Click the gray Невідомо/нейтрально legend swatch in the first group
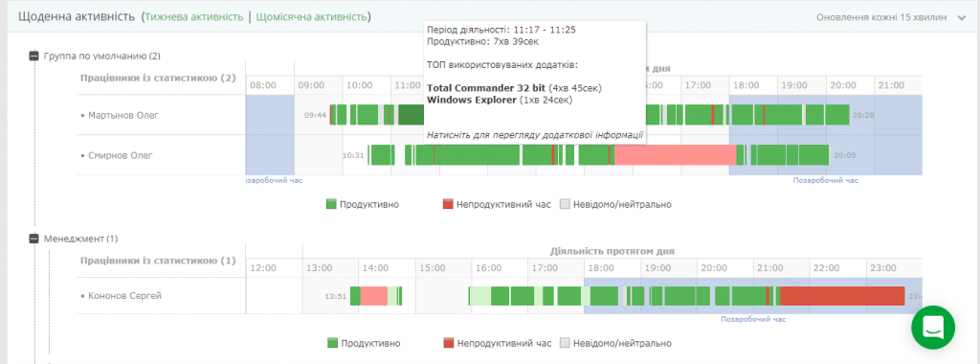This screenshot has width=980, height=364. tap(565, 205)
